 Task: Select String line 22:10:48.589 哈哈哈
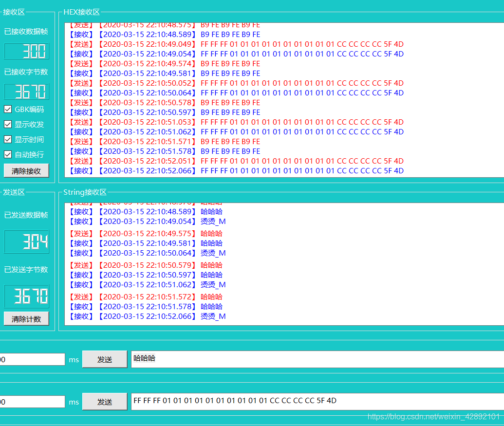pyautogui.click(x=146, y=211)
